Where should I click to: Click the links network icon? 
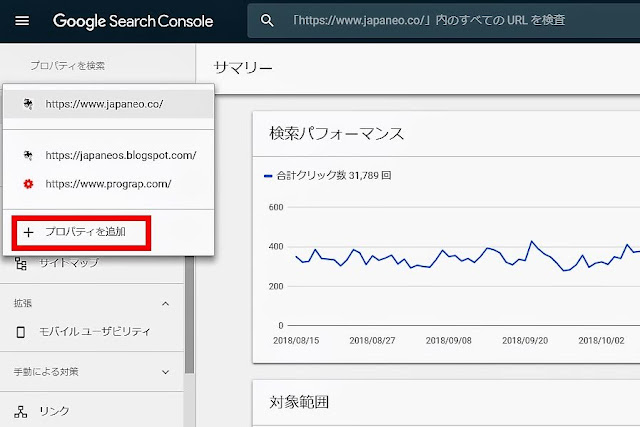[21, 412]
